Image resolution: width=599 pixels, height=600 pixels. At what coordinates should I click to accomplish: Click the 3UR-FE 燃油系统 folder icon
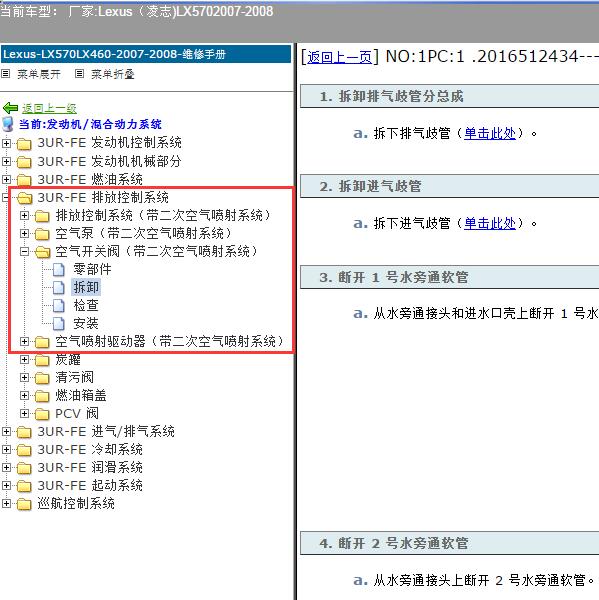coord(24,179)
